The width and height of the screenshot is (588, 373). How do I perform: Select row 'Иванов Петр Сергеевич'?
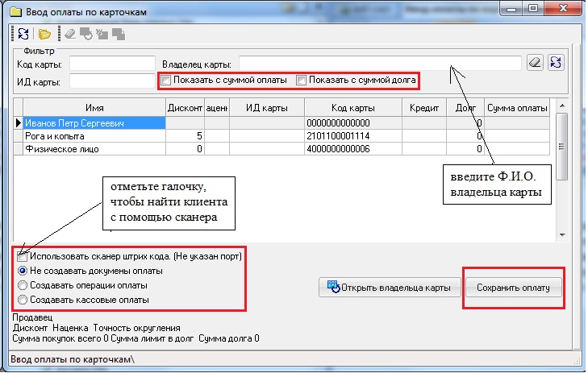281,122
